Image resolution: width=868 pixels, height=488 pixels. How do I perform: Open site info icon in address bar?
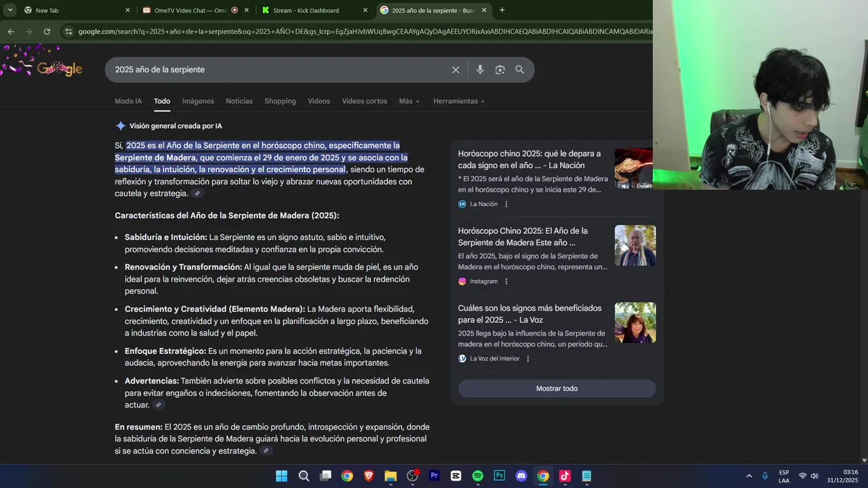pos(68,31)
